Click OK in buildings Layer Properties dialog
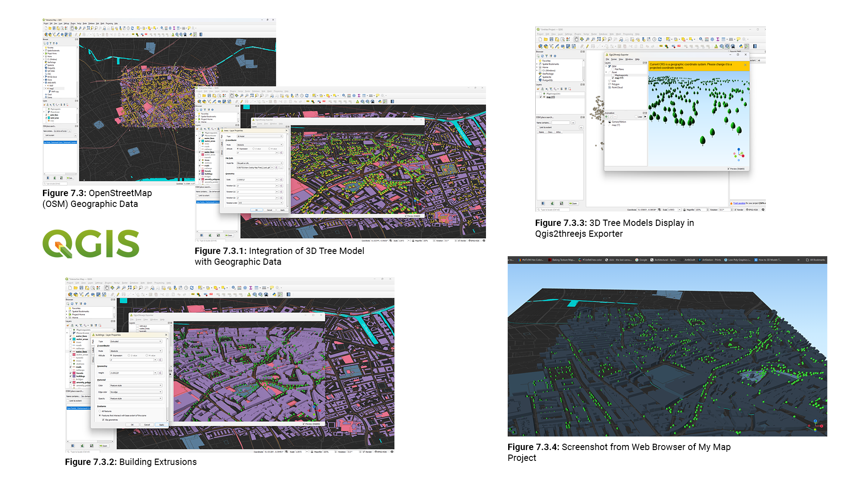This screenshot has width=868, height=488. pos(132,425)
